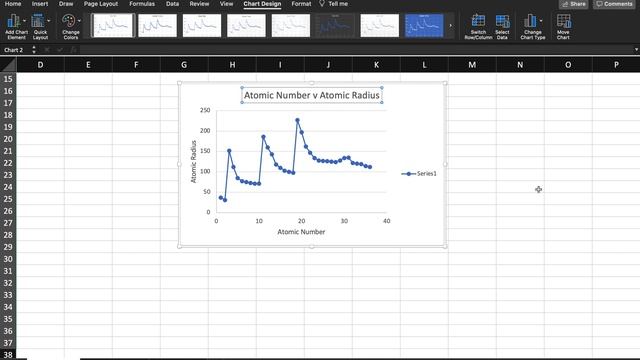Switch to the Data tab

pos(172,4)
